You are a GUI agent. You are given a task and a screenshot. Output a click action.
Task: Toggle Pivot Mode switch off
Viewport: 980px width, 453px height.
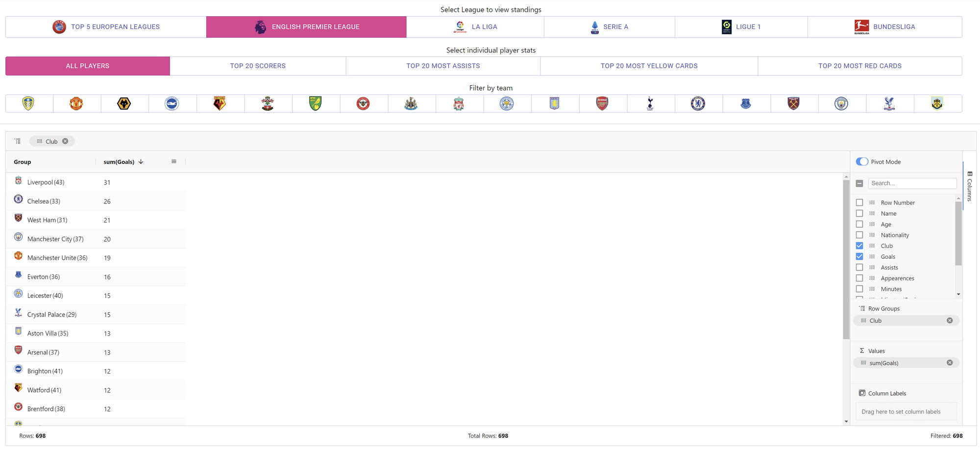[x=862, y=162]
